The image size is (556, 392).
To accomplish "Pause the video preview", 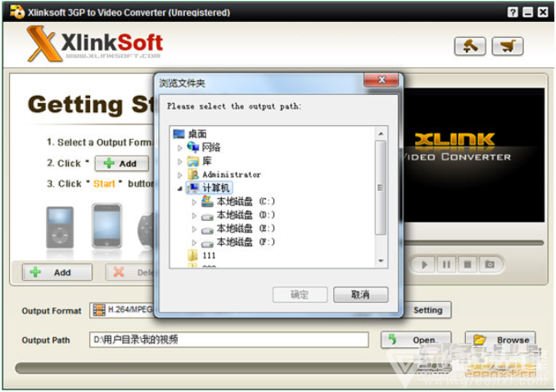I will pos(446,264).
